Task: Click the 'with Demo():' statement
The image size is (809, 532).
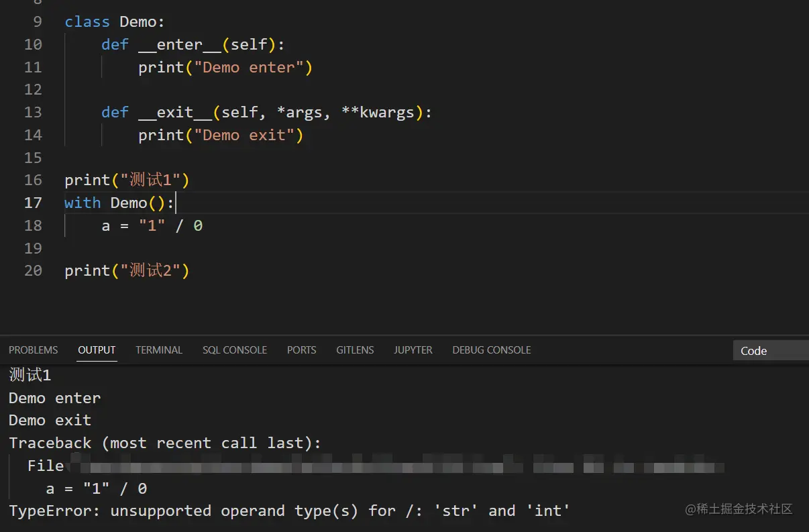Action: pos(119,203)
